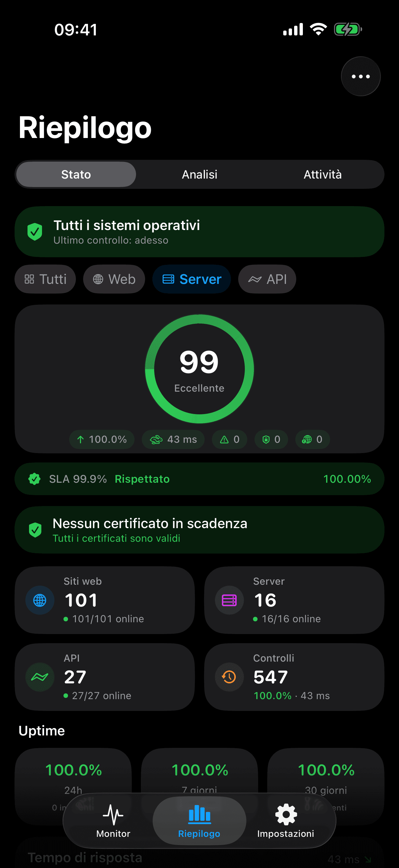
Task: Tap the 43 ms response time pill
Action: point(173,439)
